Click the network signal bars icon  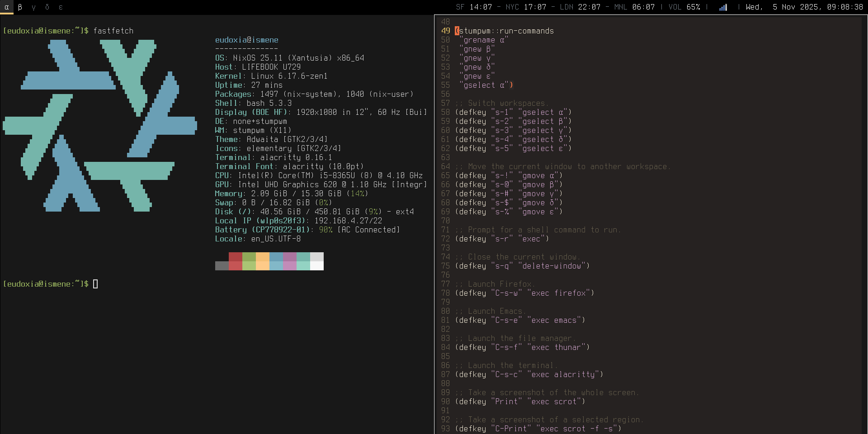coord(722,7)
